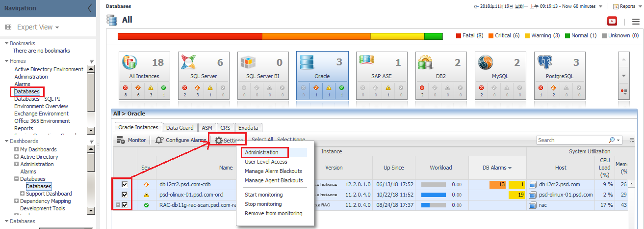Click the Settings gear icon
This screenshot has width=644, height=229.
(218, 141)
